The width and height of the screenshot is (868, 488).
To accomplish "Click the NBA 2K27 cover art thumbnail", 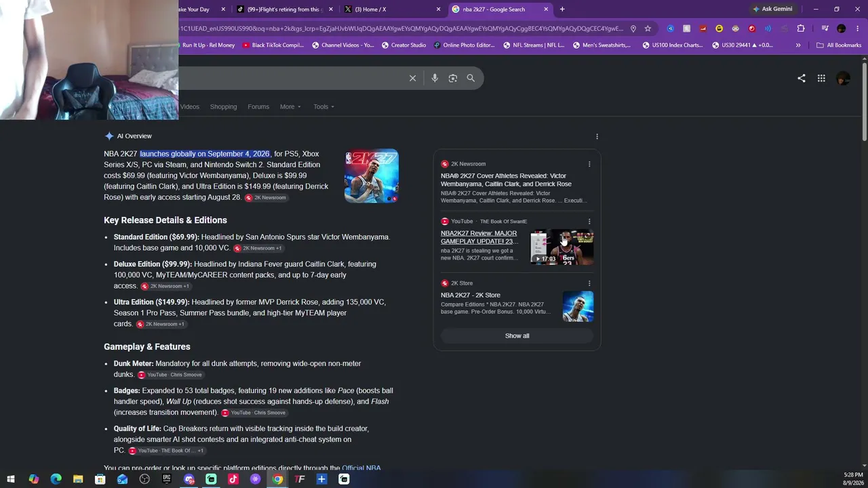I will point(372,176).
